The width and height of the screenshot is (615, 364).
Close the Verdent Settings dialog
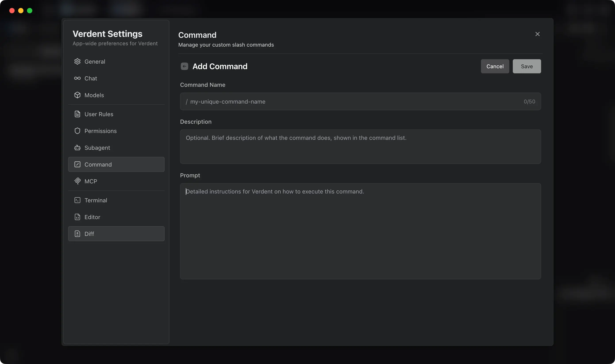537,34
